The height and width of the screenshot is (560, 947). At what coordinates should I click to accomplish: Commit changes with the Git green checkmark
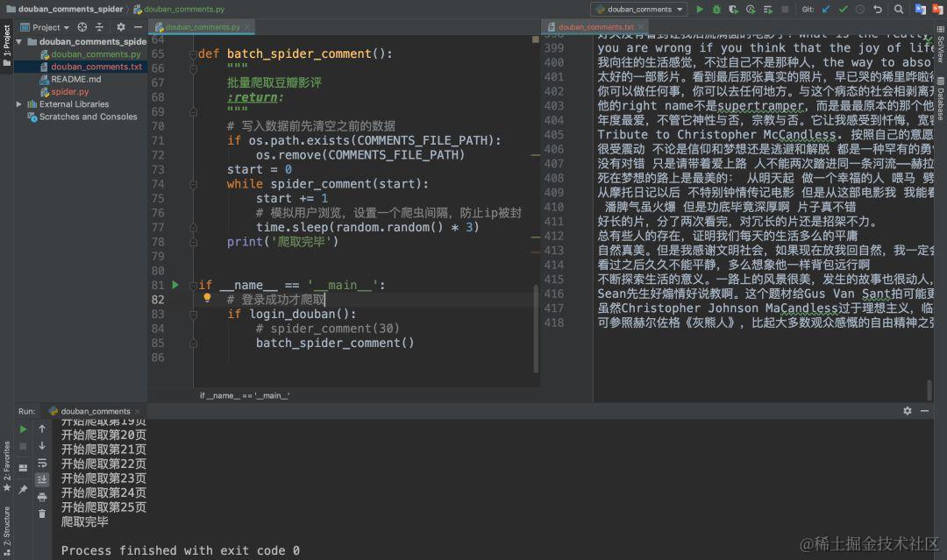[844, 9]
